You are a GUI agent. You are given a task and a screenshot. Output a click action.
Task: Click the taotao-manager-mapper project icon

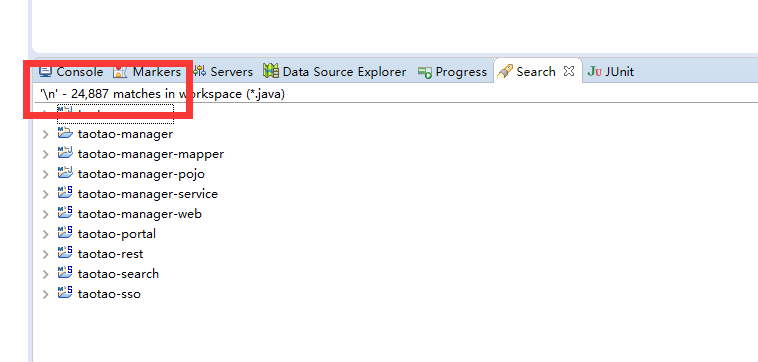pos(65,153)
